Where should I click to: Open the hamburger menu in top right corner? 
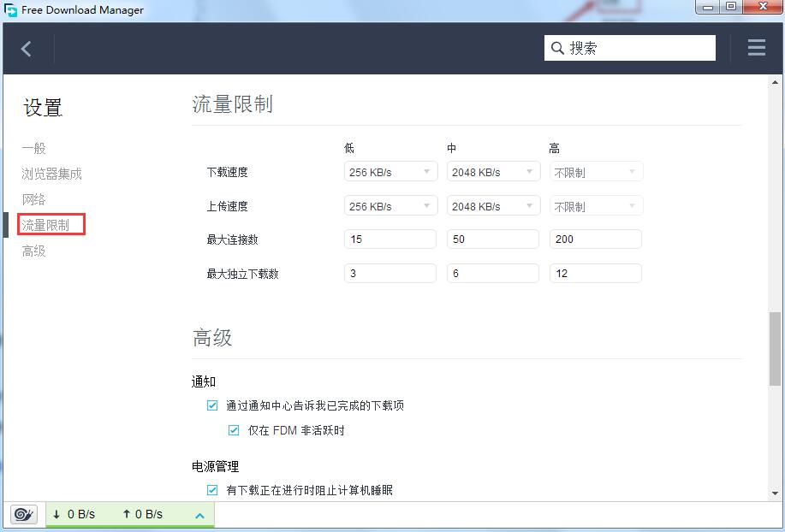pyautogui.click(x=756, y=47)
